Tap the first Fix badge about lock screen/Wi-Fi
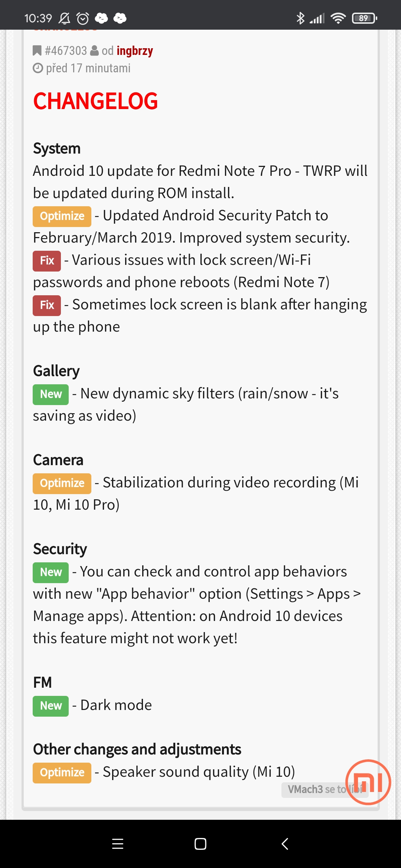 tap(47, 261)
